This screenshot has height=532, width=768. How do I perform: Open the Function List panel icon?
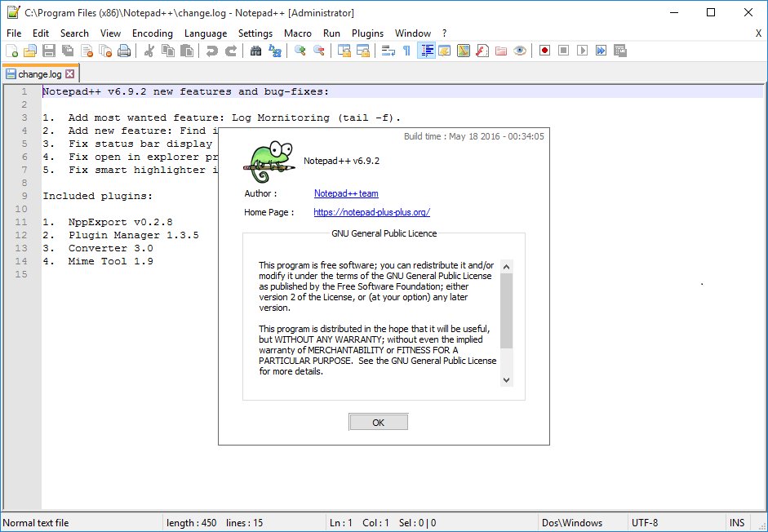pos(482,51)
